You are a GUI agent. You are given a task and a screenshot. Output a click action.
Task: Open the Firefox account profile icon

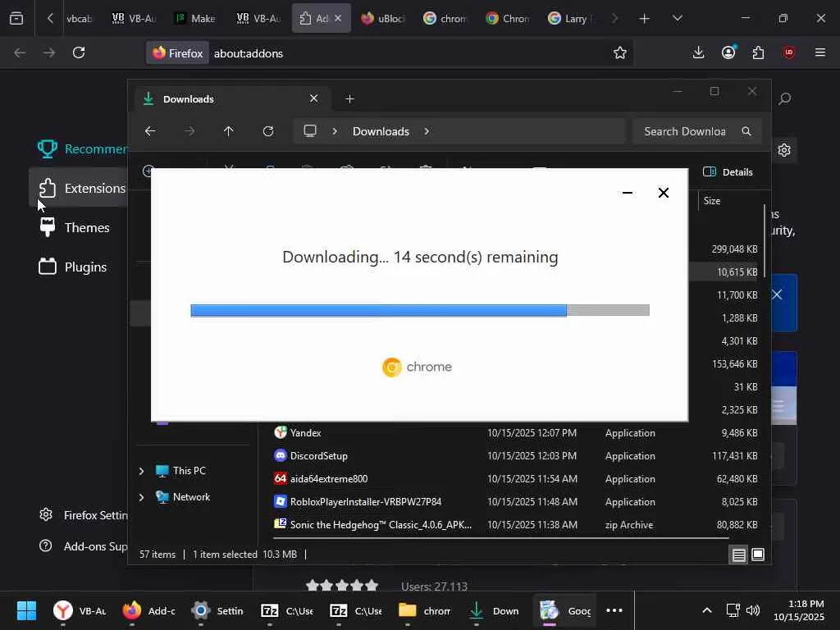pos(728,52)
